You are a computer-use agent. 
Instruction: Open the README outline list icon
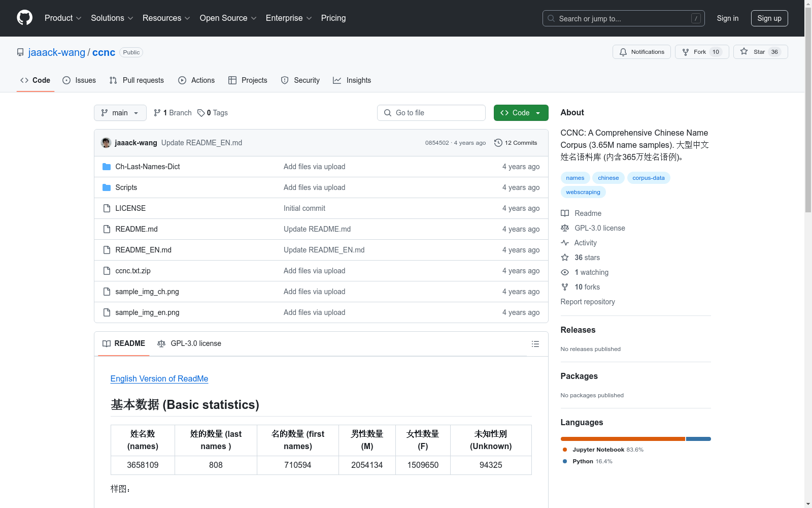click(x=535, y=344)
